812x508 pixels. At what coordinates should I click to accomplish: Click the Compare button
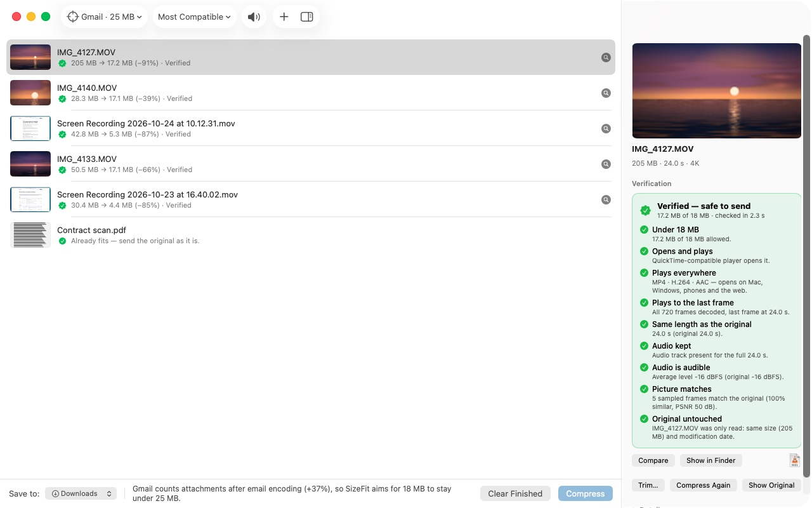click(x=653, y=460)
